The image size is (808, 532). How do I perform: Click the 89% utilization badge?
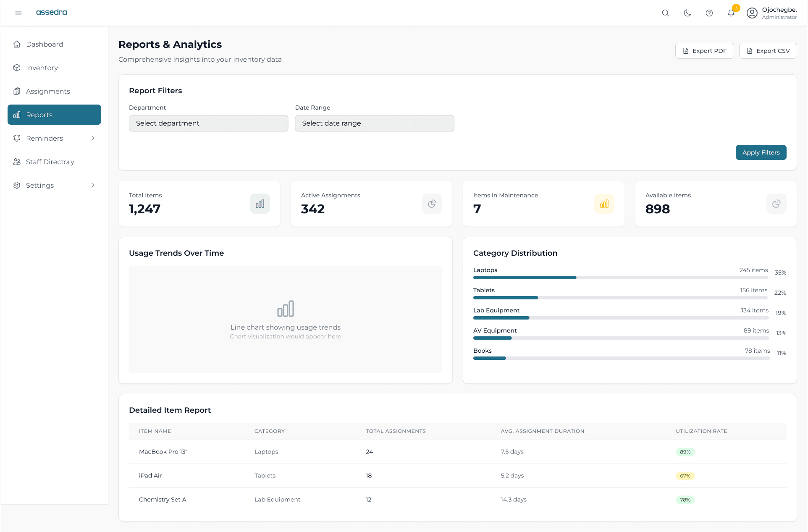pyautogui.click(x=685, y=452)
